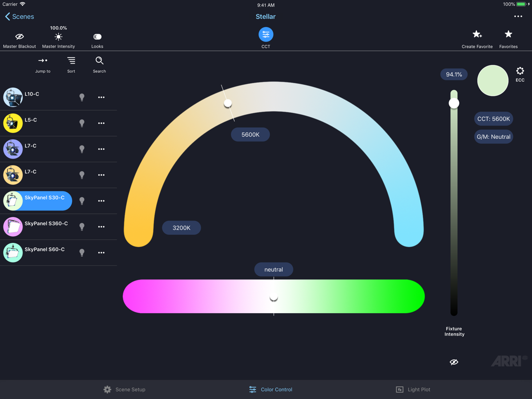Toggle the SkyPanel S30-C light bulb
532x399 pixels.
pyautogui.click(x=82, y=201)
